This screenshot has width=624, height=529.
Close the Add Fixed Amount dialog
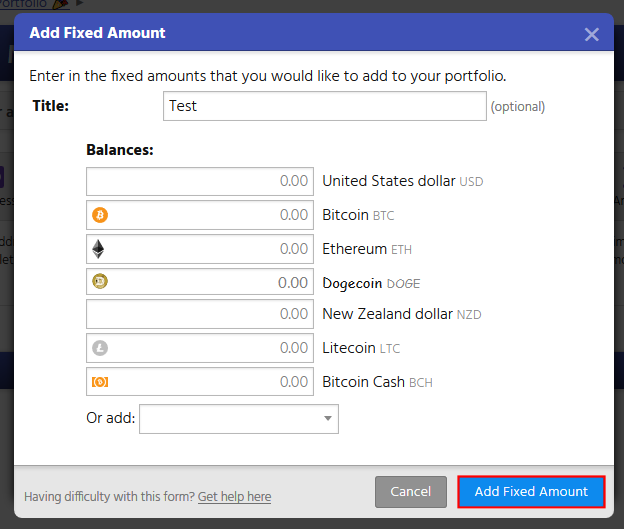591,34
